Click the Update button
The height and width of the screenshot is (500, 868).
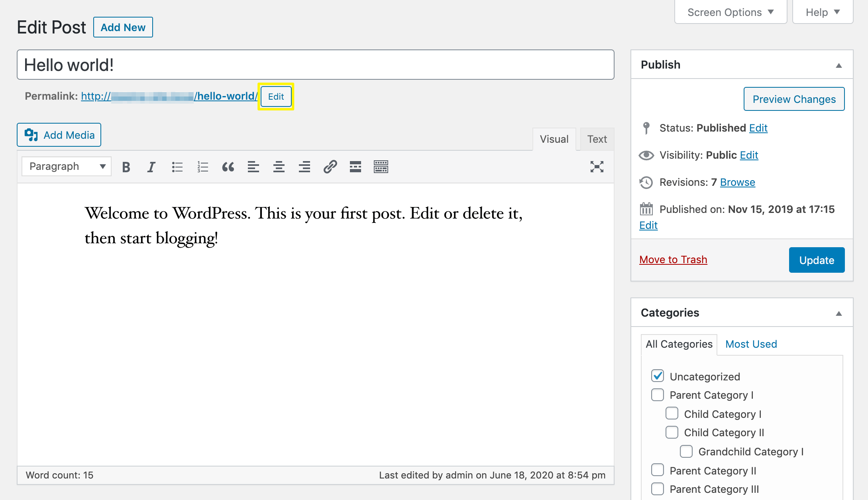click(817, 260)
